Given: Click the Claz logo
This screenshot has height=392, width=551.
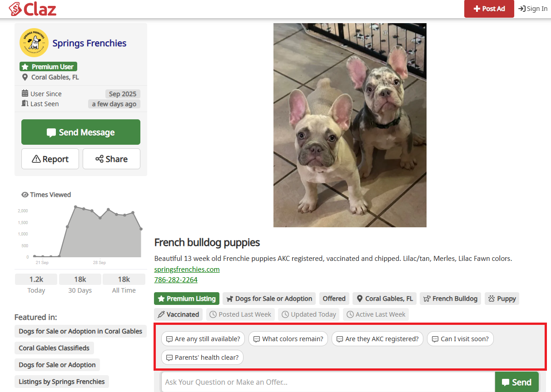Looking at the screenshot, I should [x=33, y=9].
